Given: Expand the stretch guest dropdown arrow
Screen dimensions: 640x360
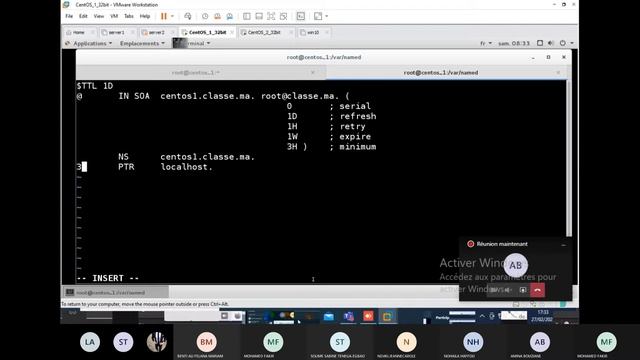Looking at the screenshot, I should pos(327,16).
